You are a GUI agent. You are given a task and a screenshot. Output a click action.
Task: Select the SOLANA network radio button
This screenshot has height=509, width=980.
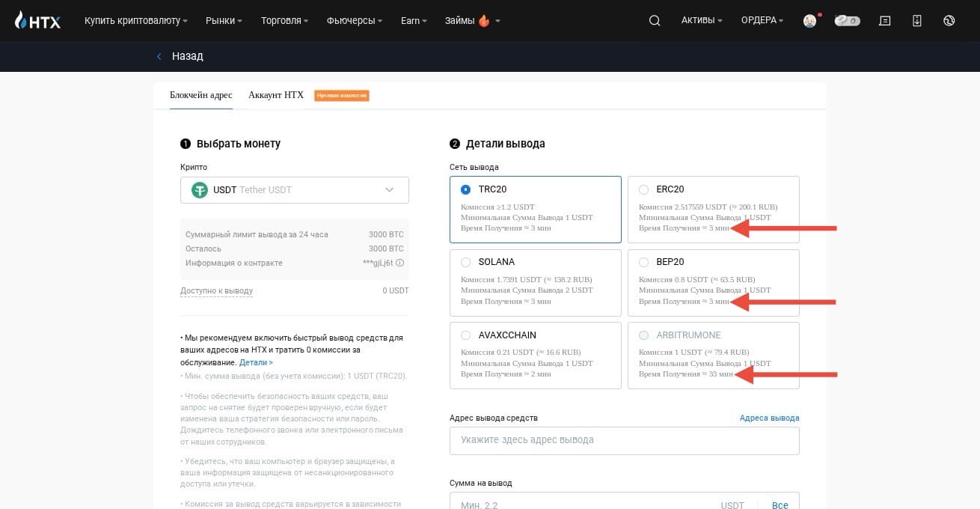pos(466,262)
